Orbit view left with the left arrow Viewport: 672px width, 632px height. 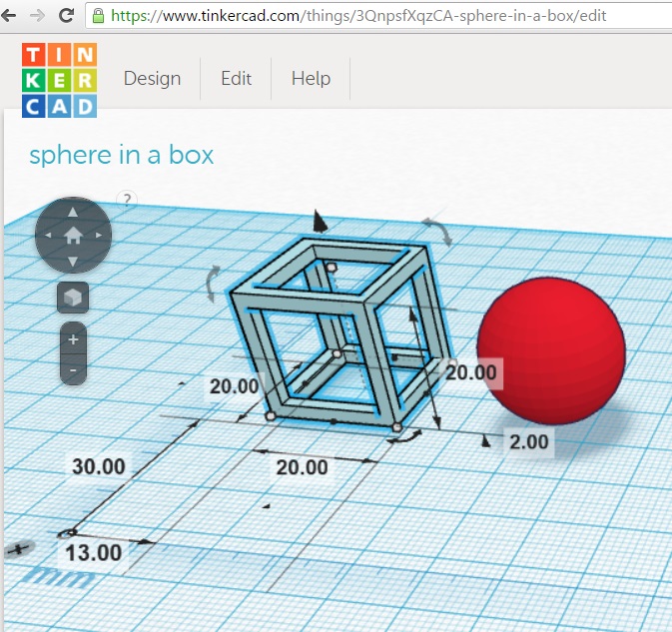(x=48, y=235)
